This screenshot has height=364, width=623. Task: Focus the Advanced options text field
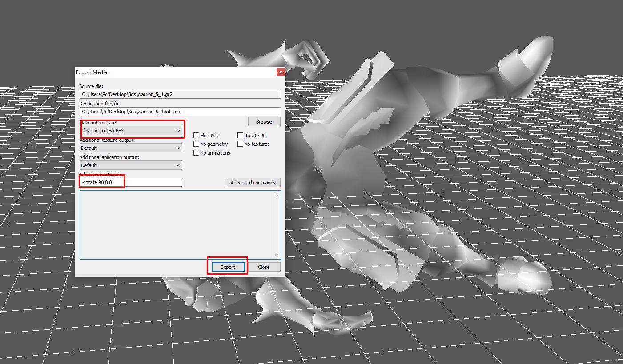(131, 182)
